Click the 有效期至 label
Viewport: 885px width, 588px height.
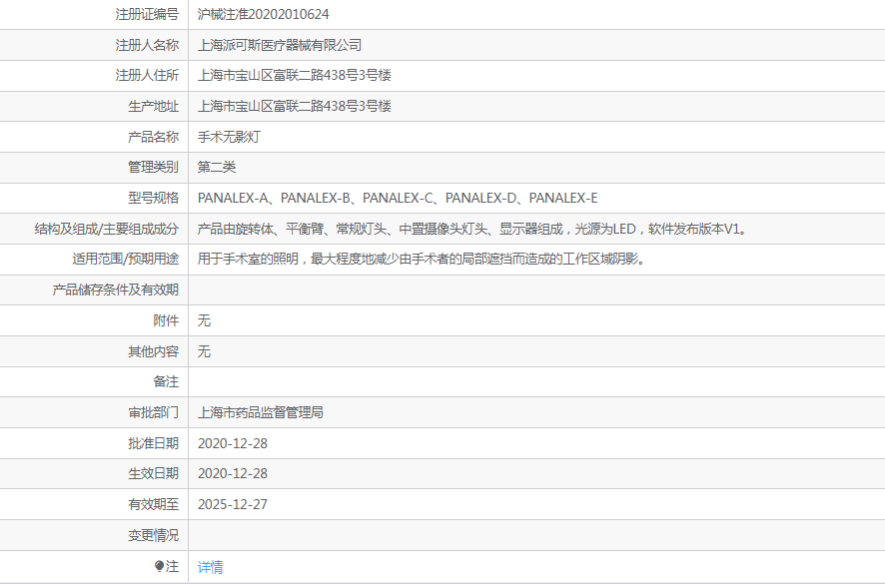point(153,504)
